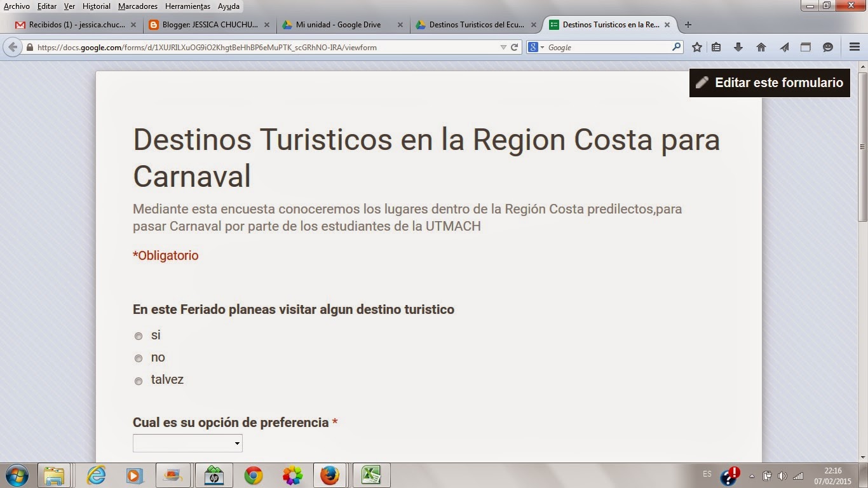
Task: Open the downloads arrow icon
Action: click(738, 47)
